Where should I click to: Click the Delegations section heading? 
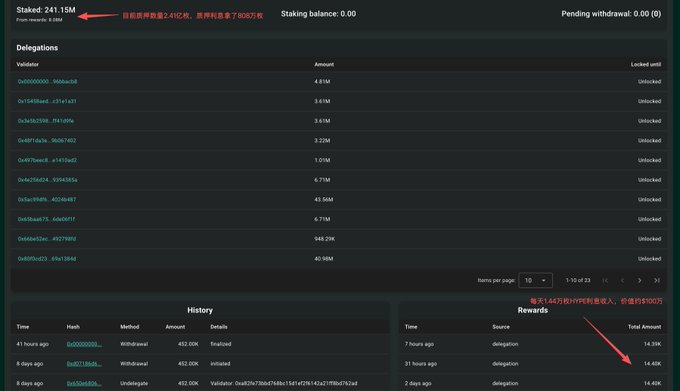pos(37,48)
